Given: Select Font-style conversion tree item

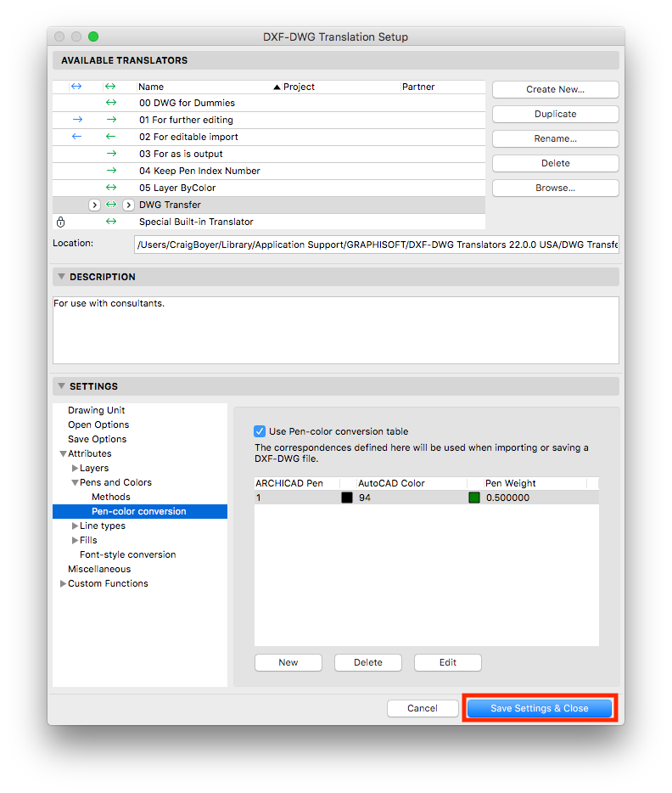Looking at the screenshot, I should click(x=128, y=554).
